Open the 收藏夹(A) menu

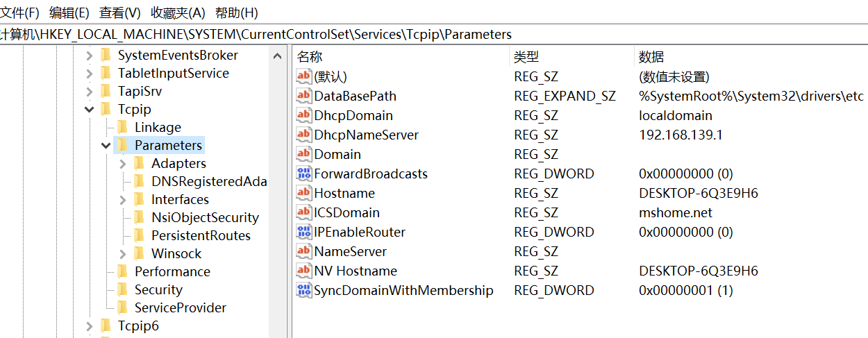[x=178, y=12]
